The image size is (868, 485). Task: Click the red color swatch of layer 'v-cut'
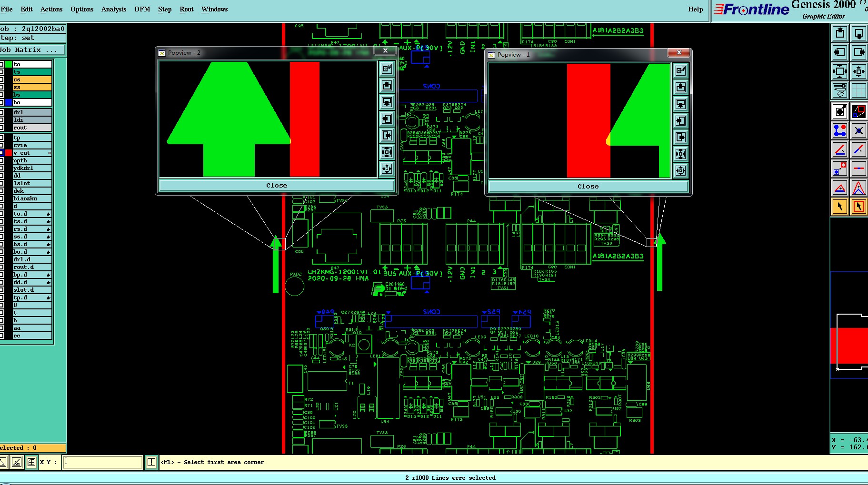point(9,153)
